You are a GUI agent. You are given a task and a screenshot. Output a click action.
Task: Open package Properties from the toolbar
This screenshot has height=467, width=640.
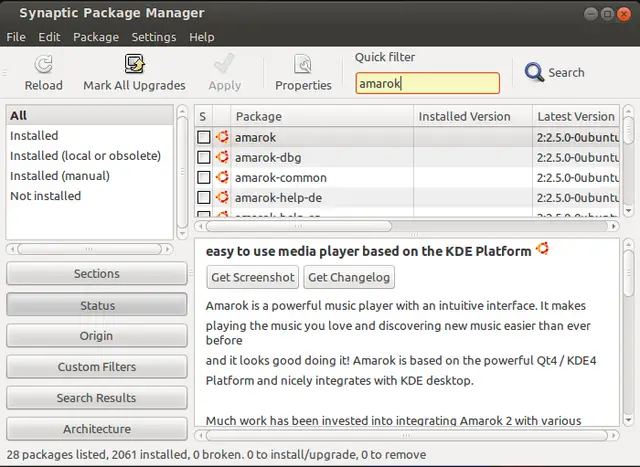[303, 73]
